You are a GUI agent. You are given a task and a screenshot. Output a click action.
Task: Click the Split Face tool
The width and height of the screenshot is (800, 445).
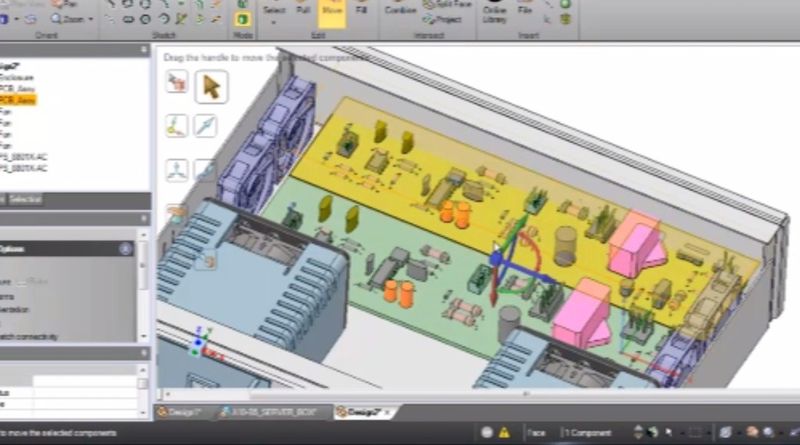click(x=447, y=5)
